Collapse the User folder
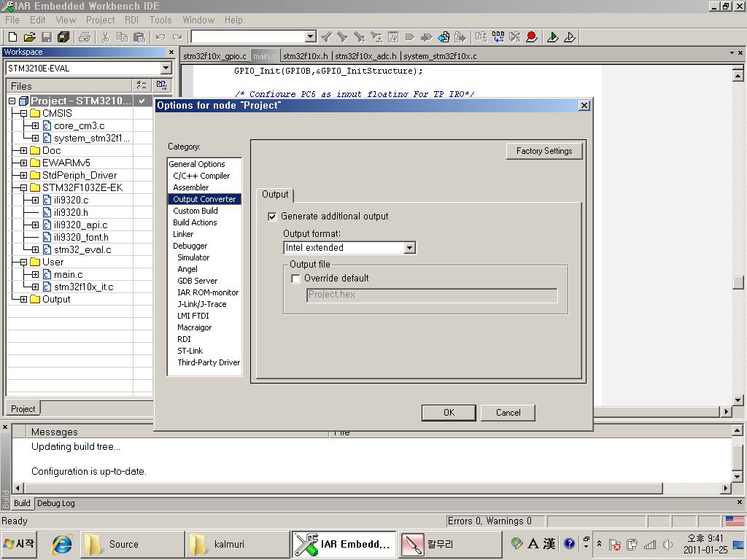The height and width of the screenshot is (560, 747). point(23,262)
